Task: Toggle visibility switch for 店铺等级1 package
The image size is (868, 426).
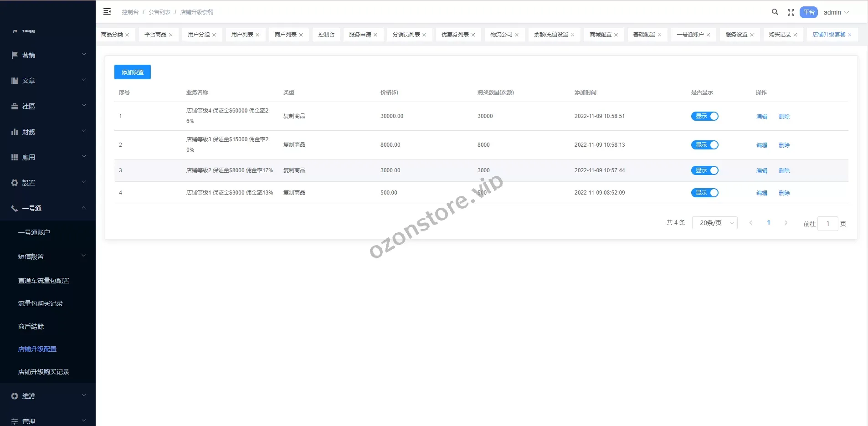Action: (705, 192)
